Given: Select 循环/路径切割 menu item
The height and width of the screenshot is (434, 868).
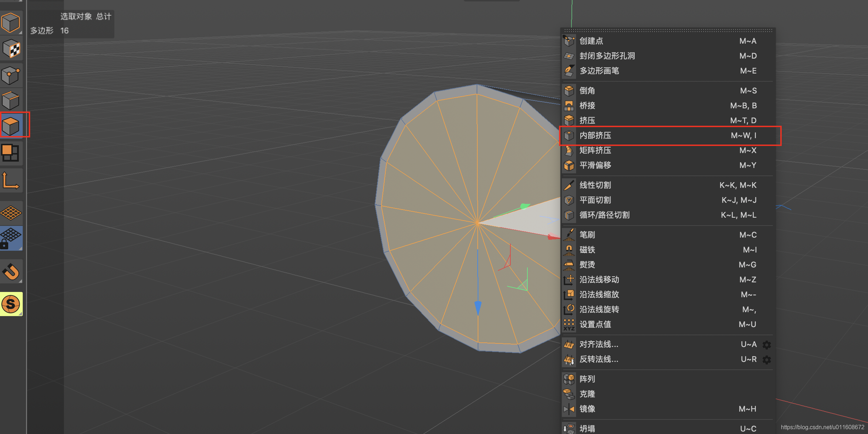Looking at the screenshot, I should [604, 215].
